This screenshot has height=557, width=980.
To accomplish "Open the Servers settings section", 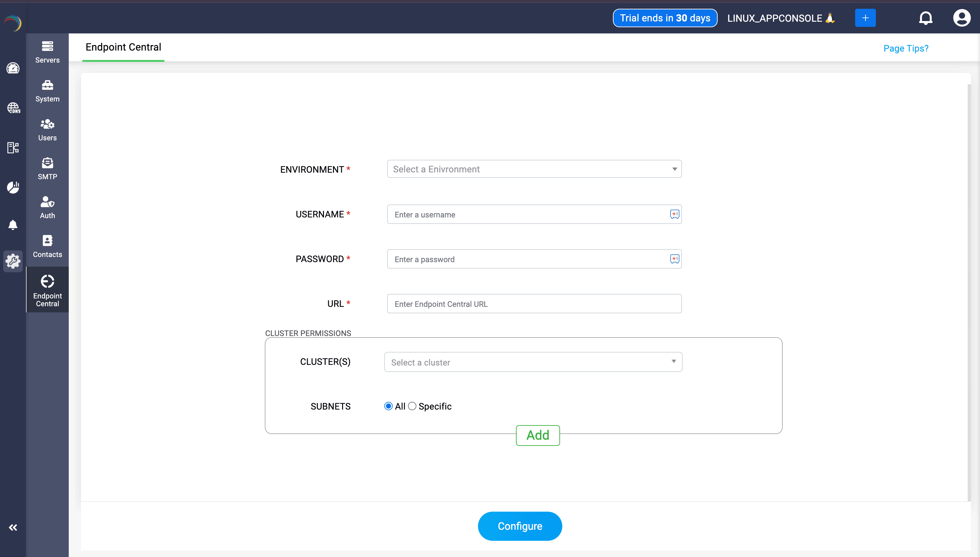I will (47, 52).
